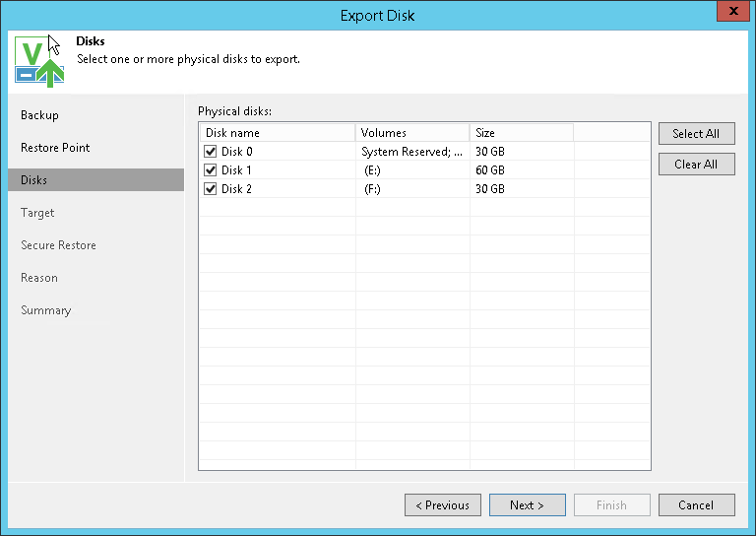
Task: Click the Veeam export disk wizard icon
Action: click(39, 61)
